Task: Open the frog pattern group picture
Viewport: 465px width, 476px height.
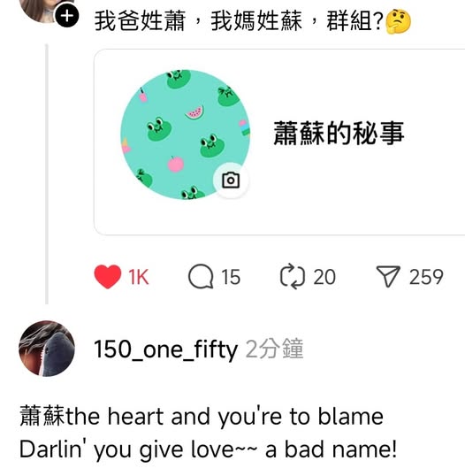Action: (x=185, y=134)
